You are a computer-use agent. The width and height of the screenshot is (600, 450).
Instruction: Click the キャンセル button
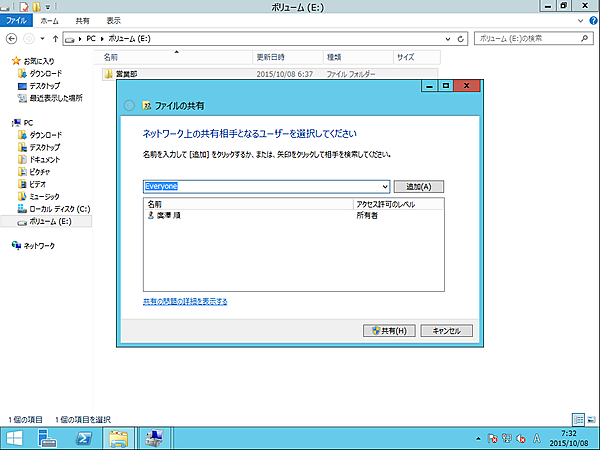447,331
